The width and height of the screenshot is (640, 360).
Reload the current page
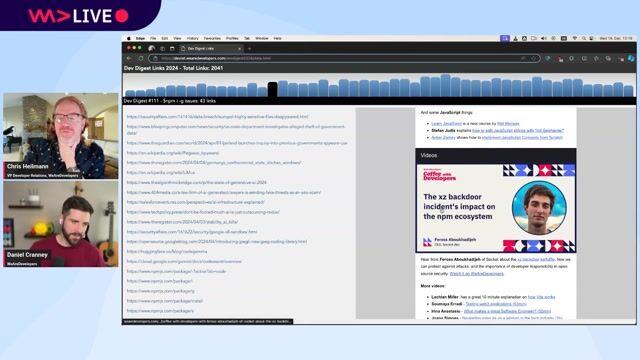pos(141,58)
